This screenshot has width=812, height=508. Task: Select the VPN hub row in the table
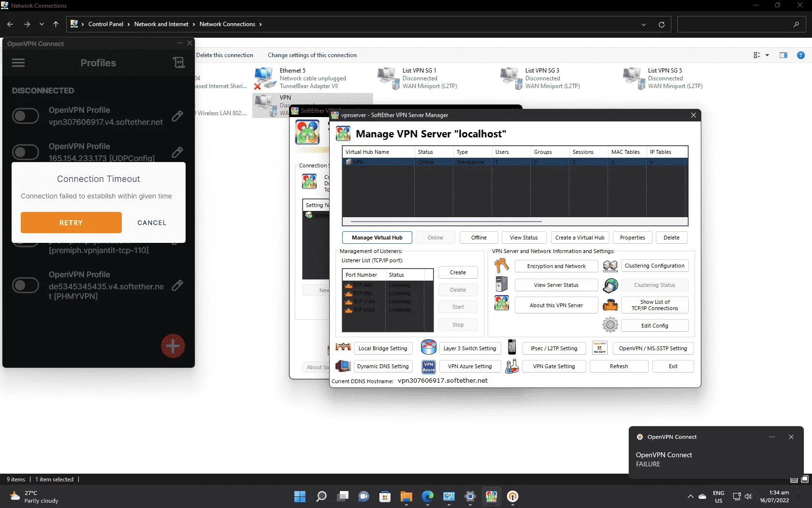[515, 162]
